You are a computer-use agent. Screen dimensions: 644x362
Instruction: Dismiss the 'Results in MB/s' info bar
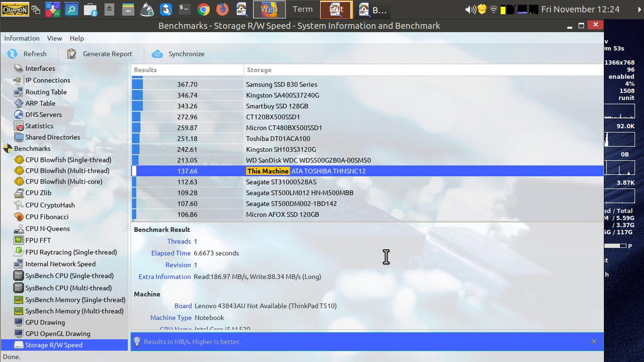(x=594, y=341)
